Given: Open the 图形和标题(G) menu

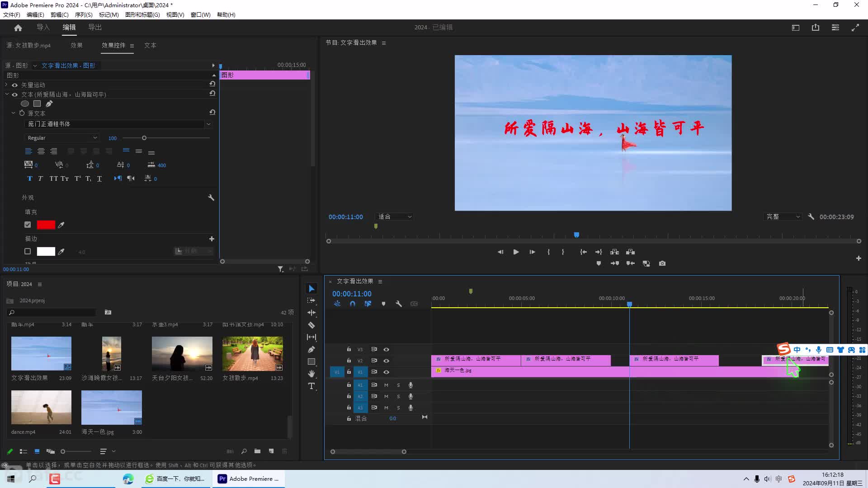Looking at the screenshot, I should pyautogui.click(x=142, y=14).
